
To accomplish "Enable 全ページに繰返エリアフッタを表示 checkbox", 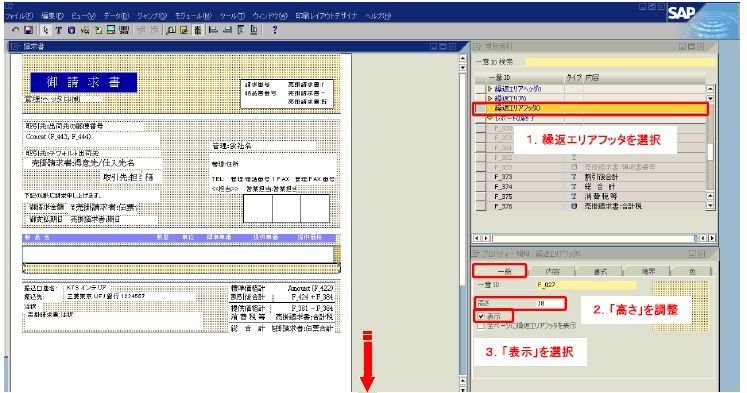I will (x=481, y=326).
